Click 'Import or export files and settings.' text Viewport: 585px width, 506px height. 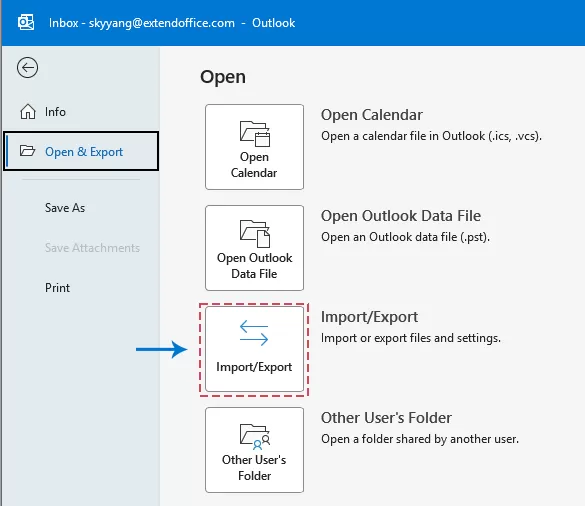tap(411, 338)
